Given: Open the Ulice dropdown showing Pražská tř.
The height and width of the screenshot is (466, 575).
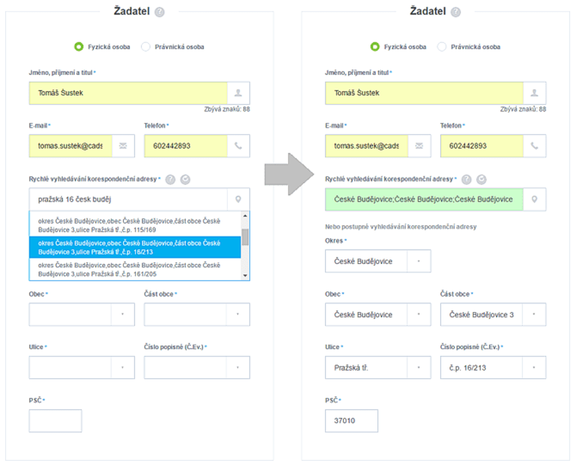Looking at the screenshot, I should [x=378, y=367].
